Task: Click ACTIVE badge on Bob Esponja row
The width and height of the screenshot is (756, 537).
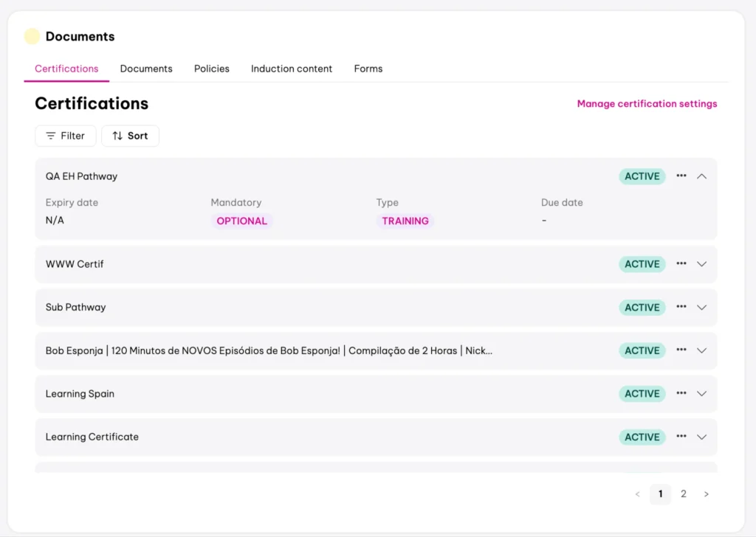Action: (x=642, y=350)
